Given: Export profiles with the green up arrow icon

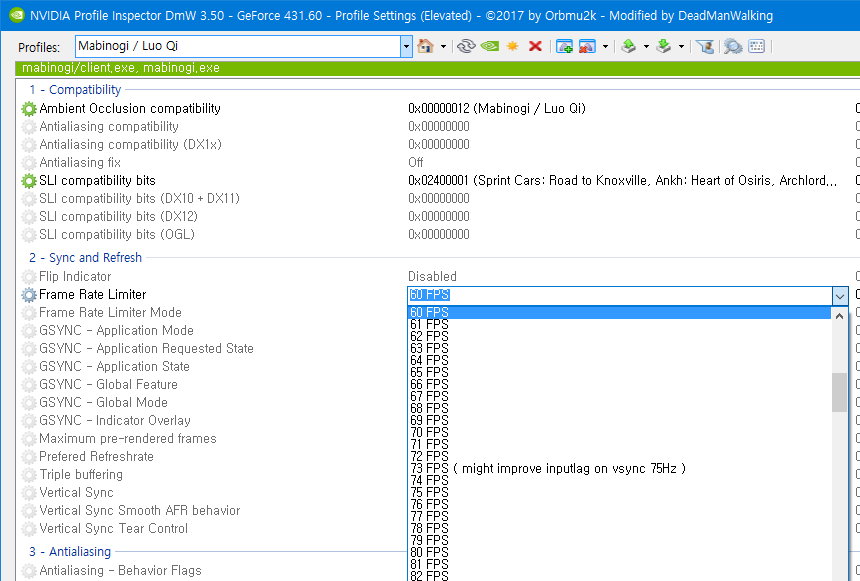Looking at the screenshot, I should coord(629,46).
